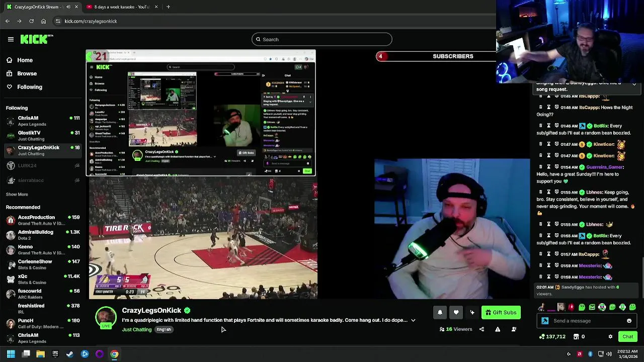The width and height of the screenshot is (644, 362).
Task: Click the browser home button
Action: click(x=43, y=21)
